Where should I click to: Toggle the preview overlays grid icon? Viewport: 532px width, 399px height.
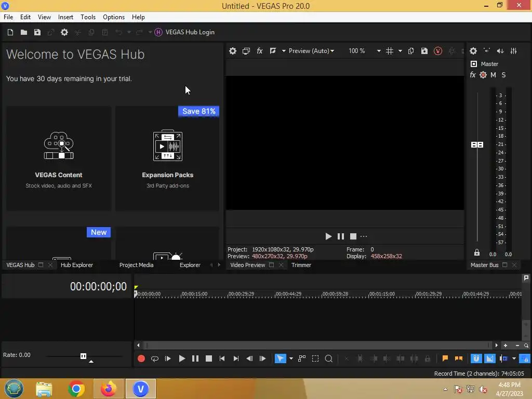(390, 51)
